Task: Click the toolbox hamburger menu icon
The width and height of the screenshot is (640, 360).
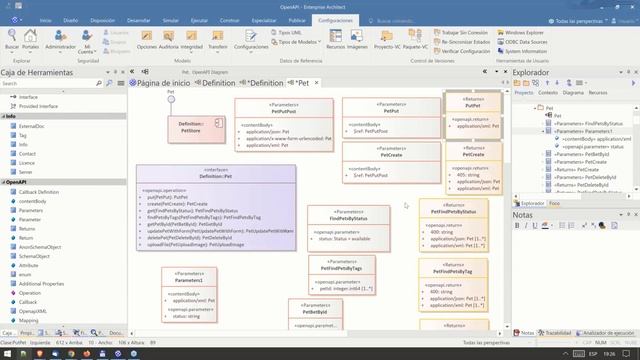Action: tap(121, 83)
